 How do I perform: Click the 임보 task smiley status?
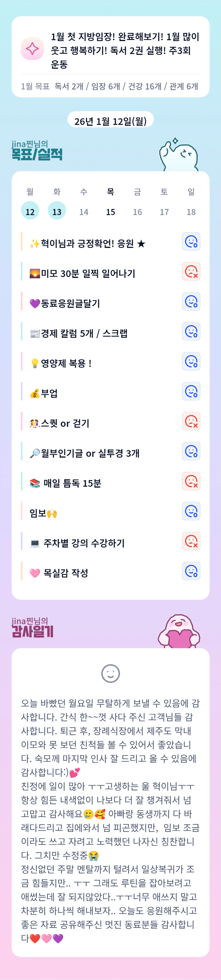coord(191,511)
